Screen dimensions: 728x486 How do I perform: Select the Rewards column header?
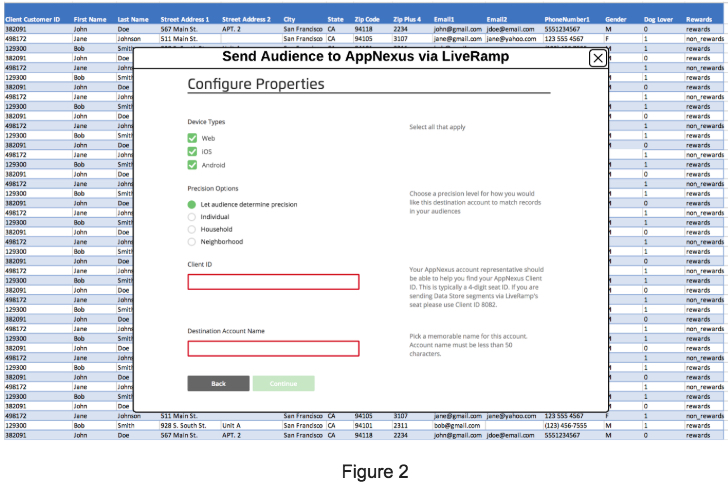pos(699,19)
